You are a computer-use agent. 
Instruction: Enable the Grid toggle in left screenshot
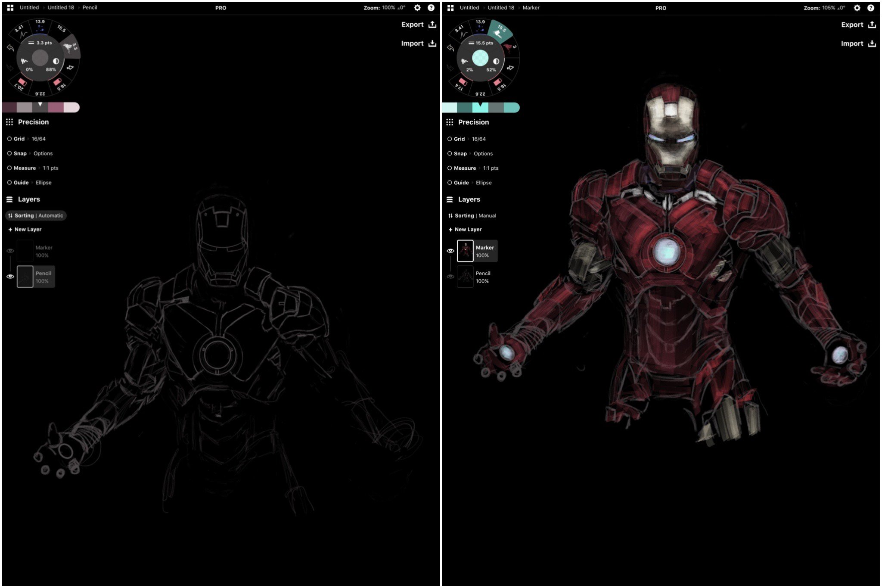9,139
